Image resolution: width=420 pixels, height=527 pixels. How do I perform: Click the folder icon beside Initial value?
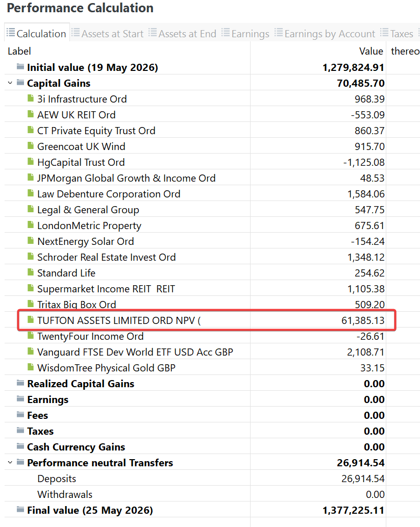tap(20, 66)
